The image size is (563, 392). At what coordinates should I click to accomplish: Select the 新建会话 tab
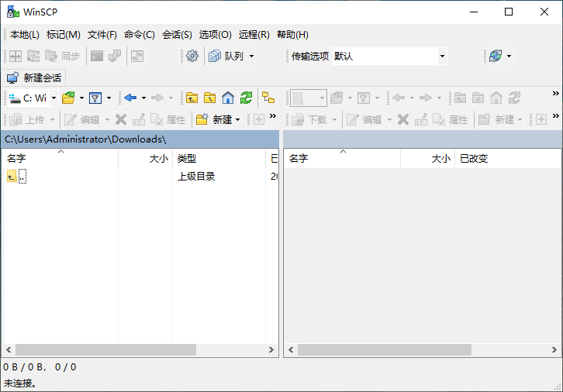pyautogui.click(x=34, y=77)
